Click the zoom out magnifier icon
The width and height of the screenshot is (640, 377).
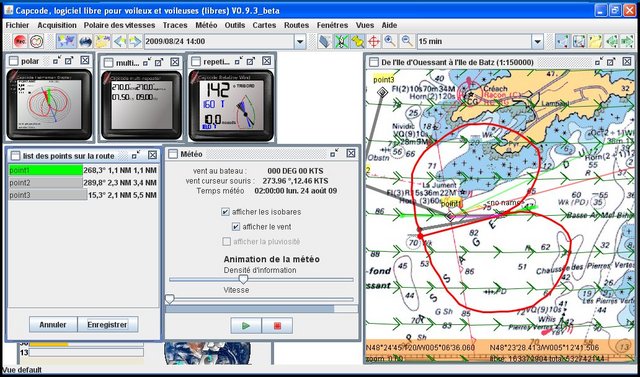tap(407, 41)
